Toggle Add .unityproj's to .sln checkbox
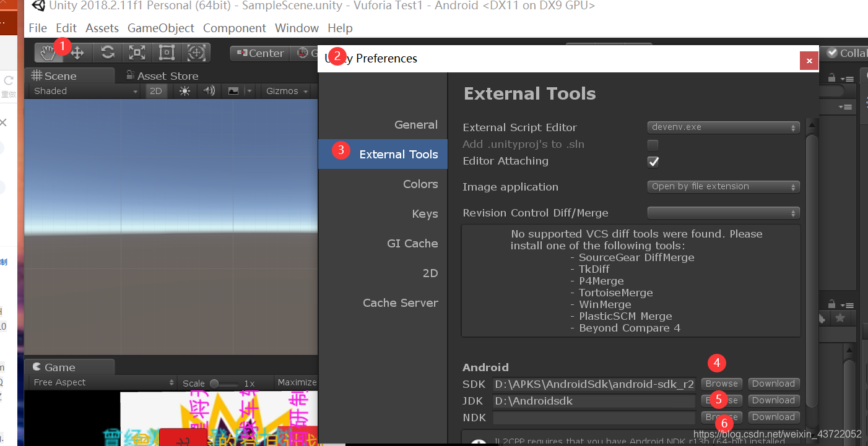The width and height of the screenshot is (868, 446). click(653, 145)
